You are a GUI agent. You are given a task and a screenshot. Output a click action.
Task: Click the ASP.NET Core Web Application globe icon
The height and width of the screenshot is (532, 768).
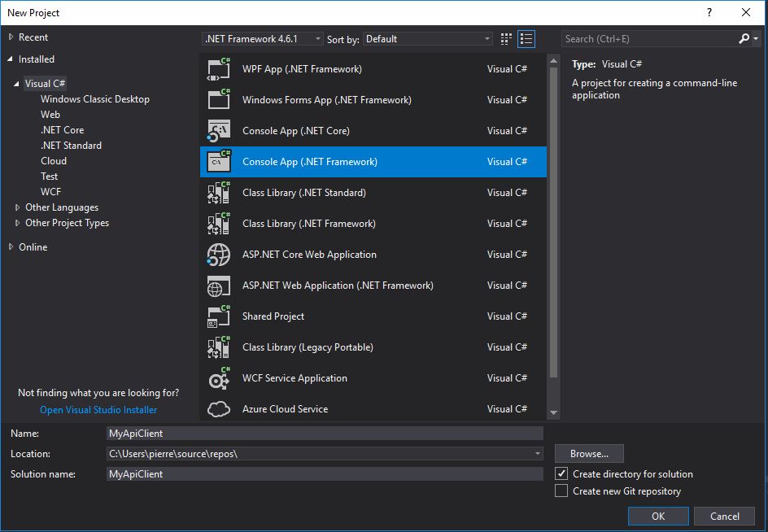219,255
